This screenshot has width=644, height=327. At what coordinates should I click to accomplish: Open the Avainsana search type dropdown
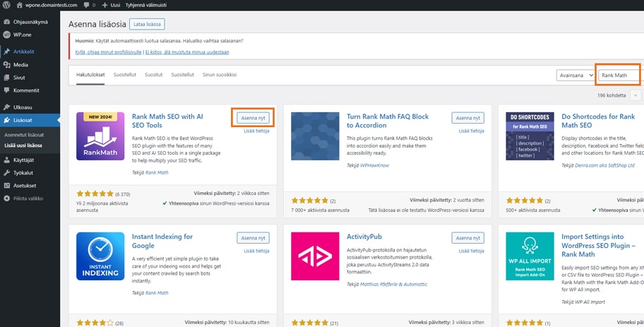click(576, 75)
